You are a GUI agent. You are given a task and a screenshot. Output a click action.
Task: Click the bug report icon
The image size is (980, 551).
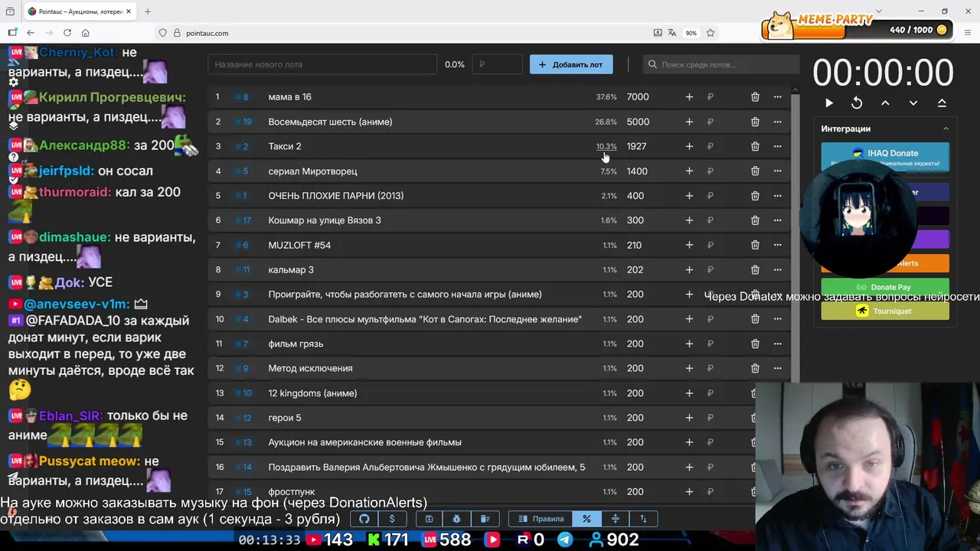point(457,519)
